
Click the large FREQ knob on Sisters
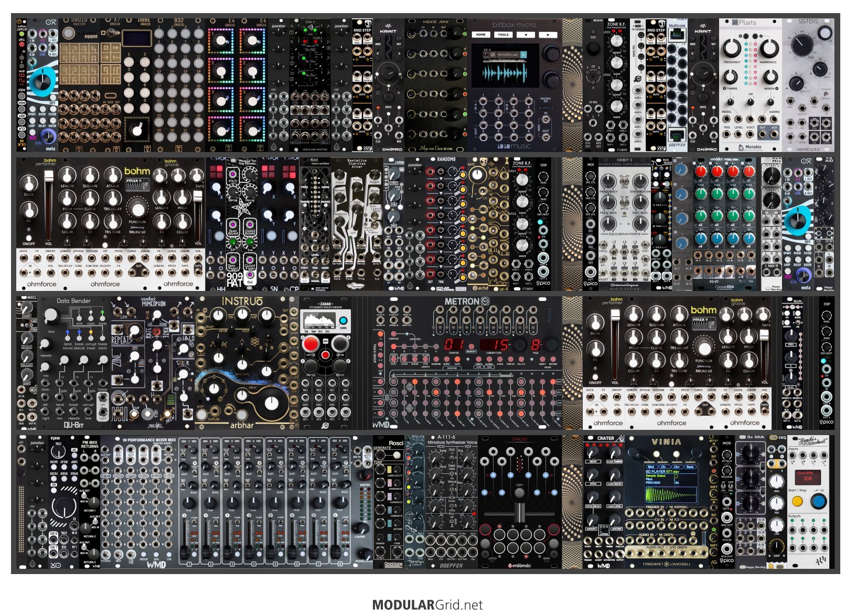[x=801, y=46]
